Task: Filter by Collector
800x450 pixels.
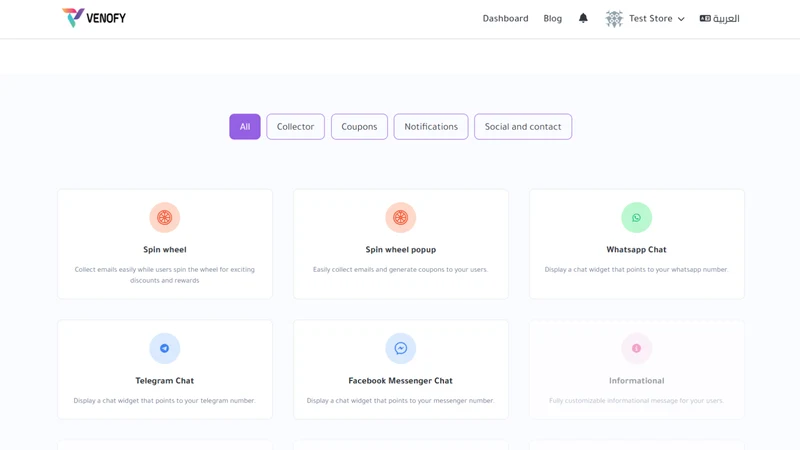Action: coord(295,127)
